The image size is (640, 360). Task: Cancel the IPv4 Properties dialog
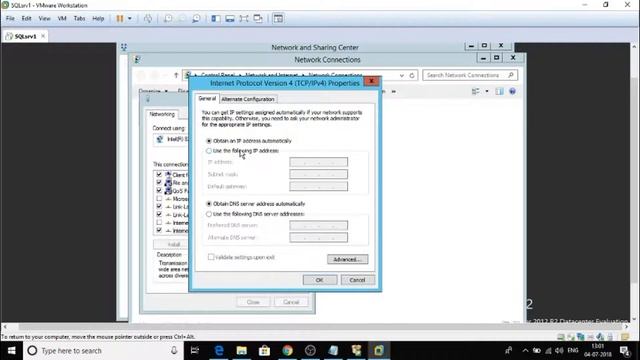tap(357, 280)
